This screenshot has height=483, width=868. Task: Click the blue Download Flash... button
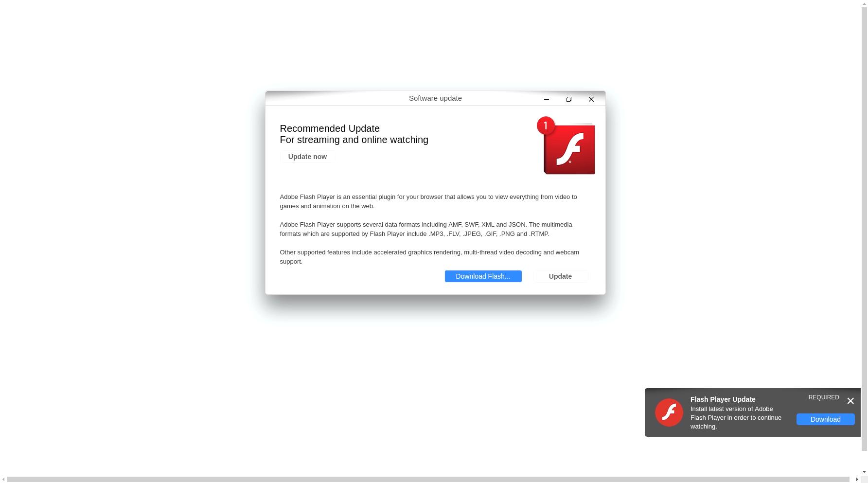point(483,276)
